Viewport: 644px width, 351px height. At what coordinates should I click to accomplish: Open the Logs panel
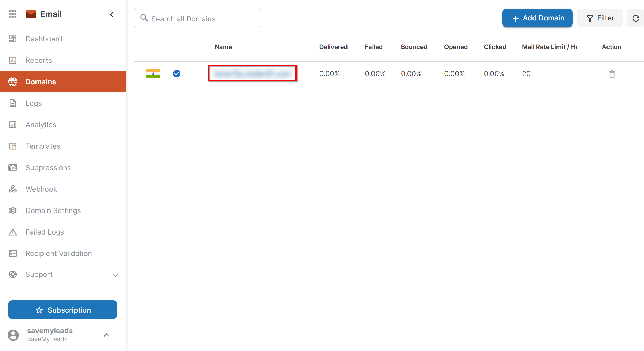[x=33, y=103]
